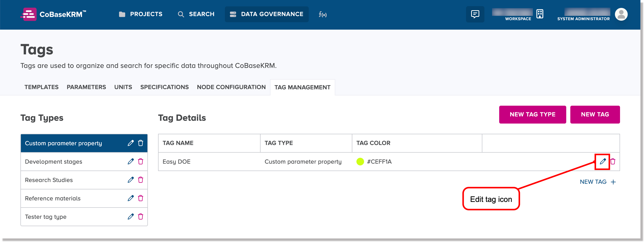
Task: Click the #CEFF1A tag color swatch
Action: coord(360,162)
